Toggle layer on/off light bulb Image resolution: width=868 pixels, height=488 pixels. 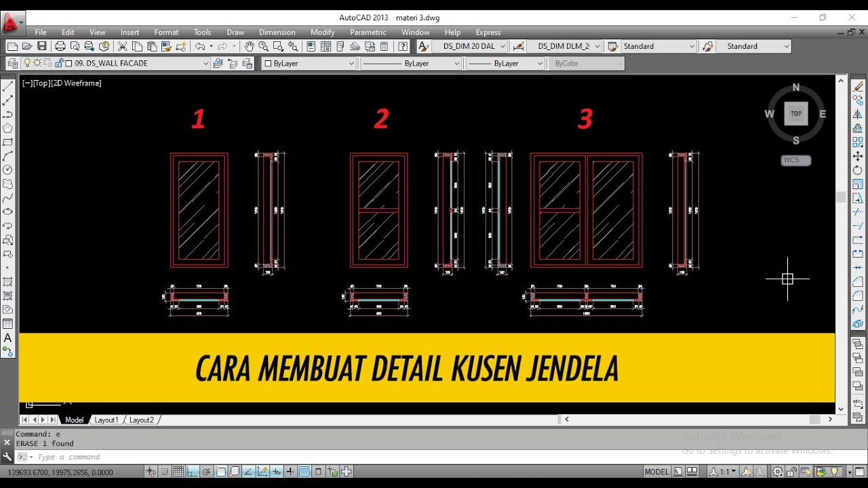[28, 63]
